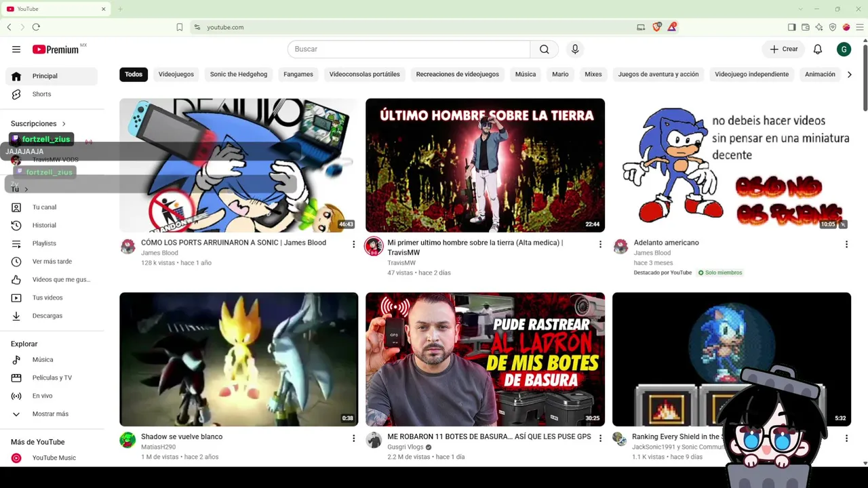Filter by the Videojuegos chip

point(176,75)
